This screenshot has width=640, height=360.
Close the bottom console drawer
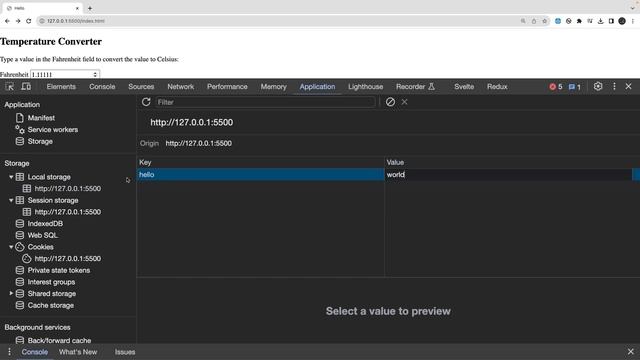[x=631, y=351]
